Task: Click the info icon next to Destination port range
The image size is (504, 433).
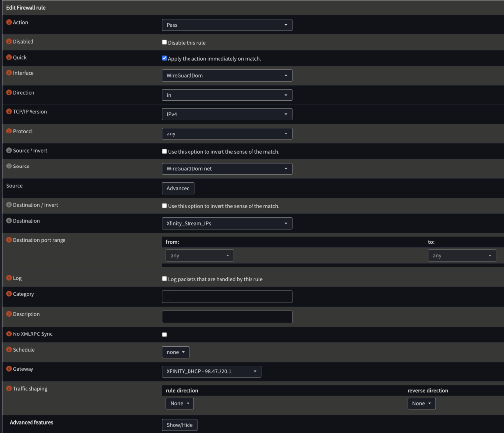Action: click(9, 240)
